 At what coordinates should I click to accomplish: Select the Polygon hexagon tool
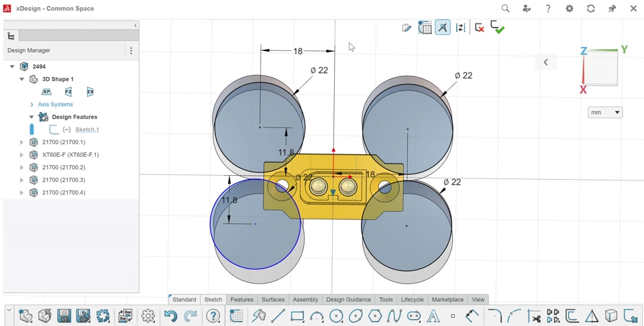(x=375, y=316)
